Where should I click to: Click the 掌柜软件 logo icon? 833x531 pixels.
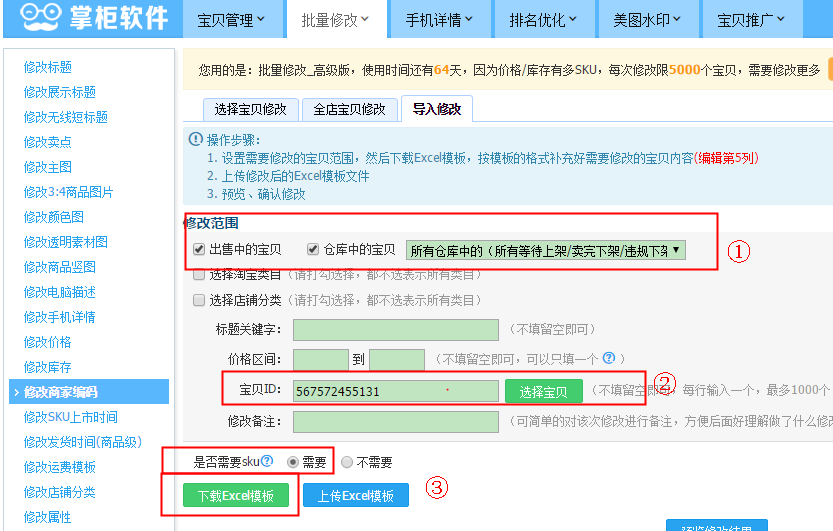[x=37, y=18]
